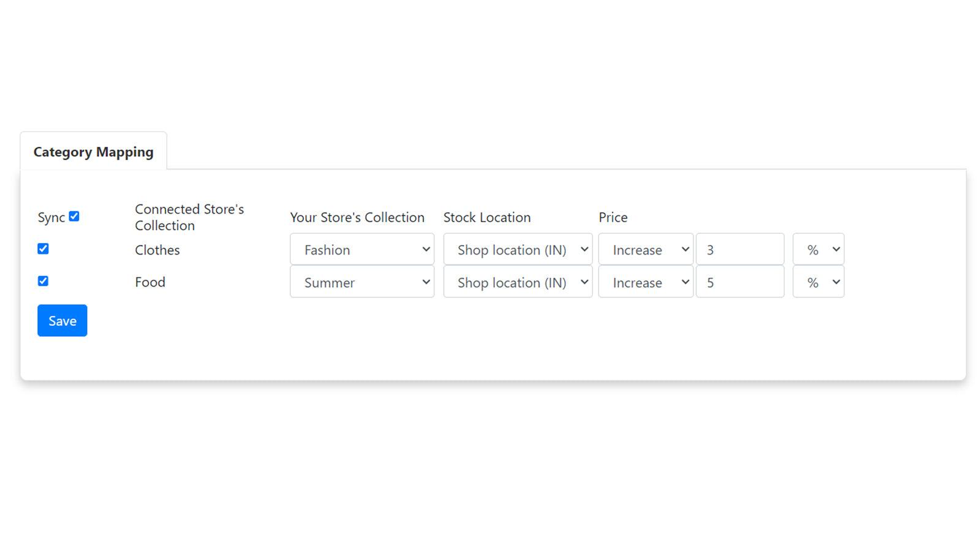The width and height of the screenshot is (980, 551).
Task: Click the price field containing 3
Action: (739, 249)
